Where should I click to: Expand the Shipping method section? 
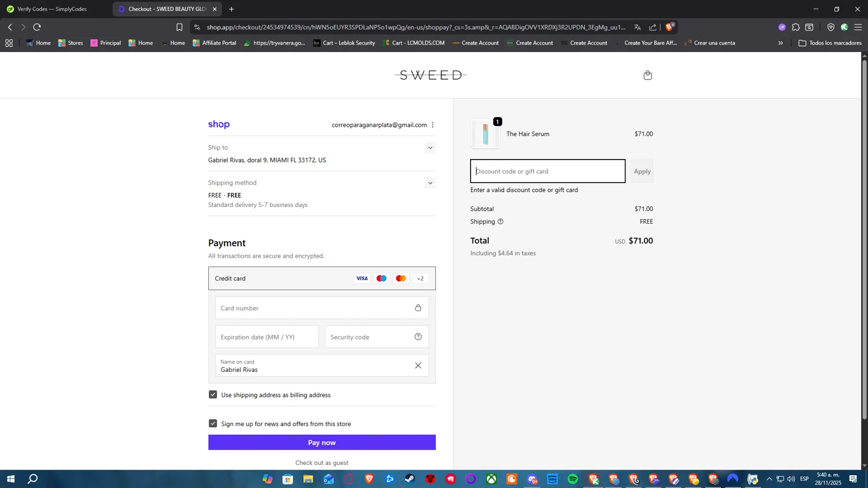click(430, 183)
